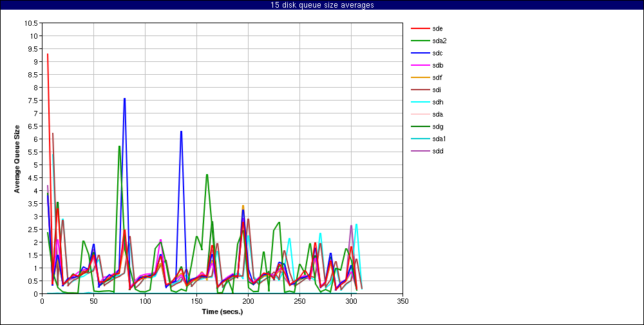The width and height of the screenshot is (644, 325).
Task: Click the 5.5 y-axis tick label
Action: click(x=33, y=152)
